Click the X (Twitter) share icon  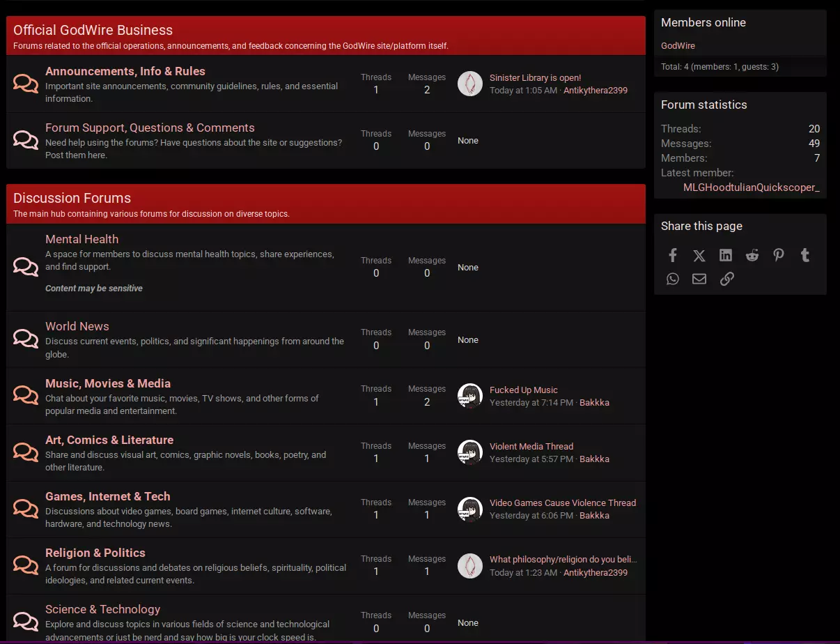[699, 255]
